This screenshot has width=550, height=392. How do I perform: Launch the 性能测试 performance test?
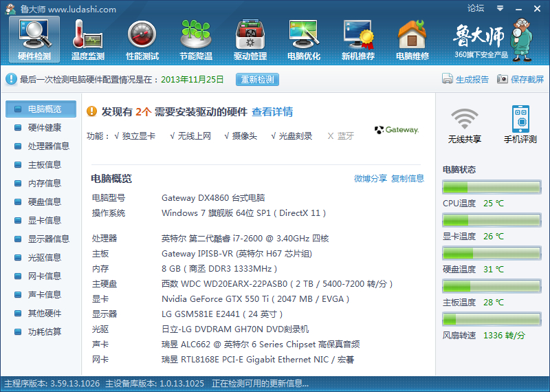tap(142, 40)
